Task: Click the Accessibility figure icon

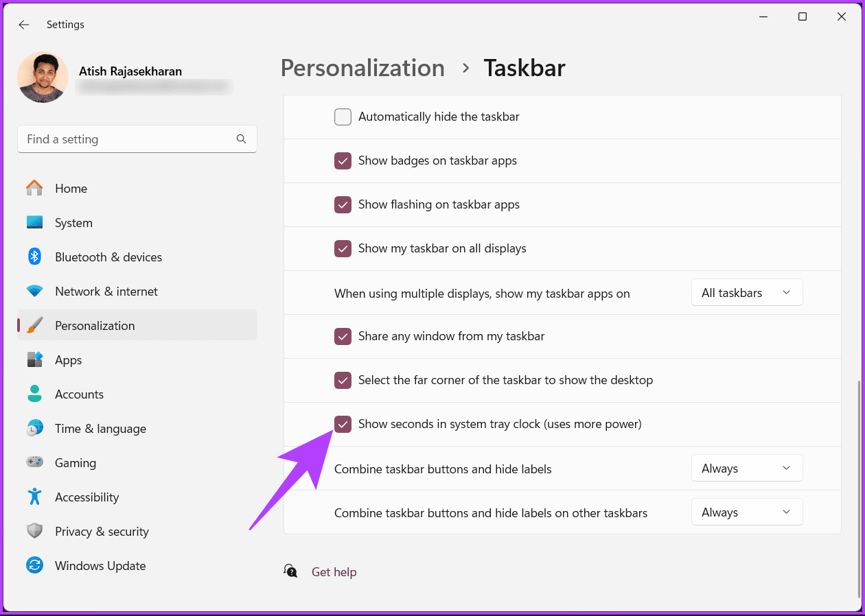Action: [34, 497]
